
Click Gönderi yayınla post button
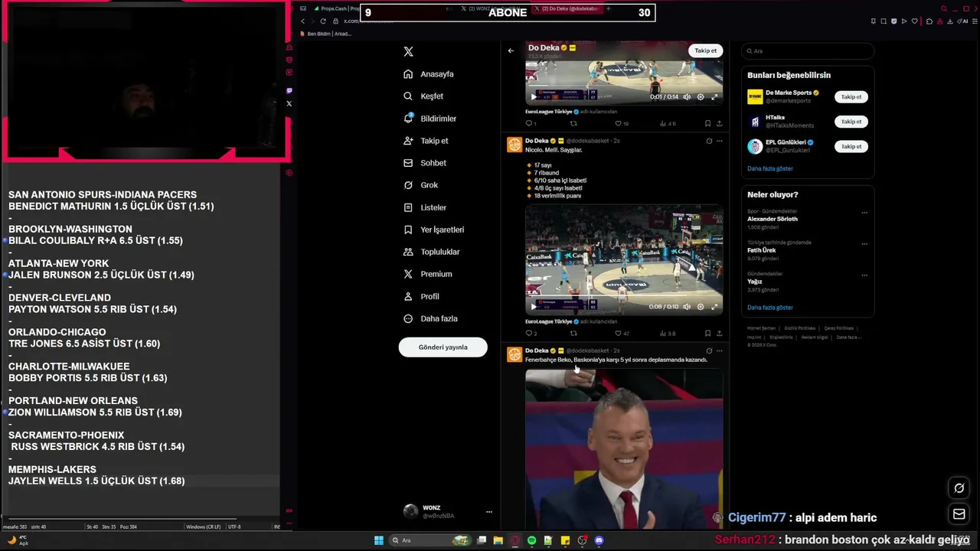coord(443,347)
